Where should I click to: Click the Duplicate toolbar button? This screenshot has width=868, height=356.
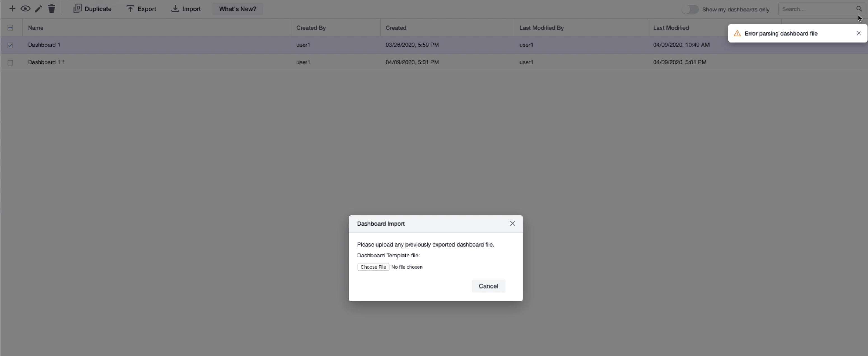coord(92,9)
